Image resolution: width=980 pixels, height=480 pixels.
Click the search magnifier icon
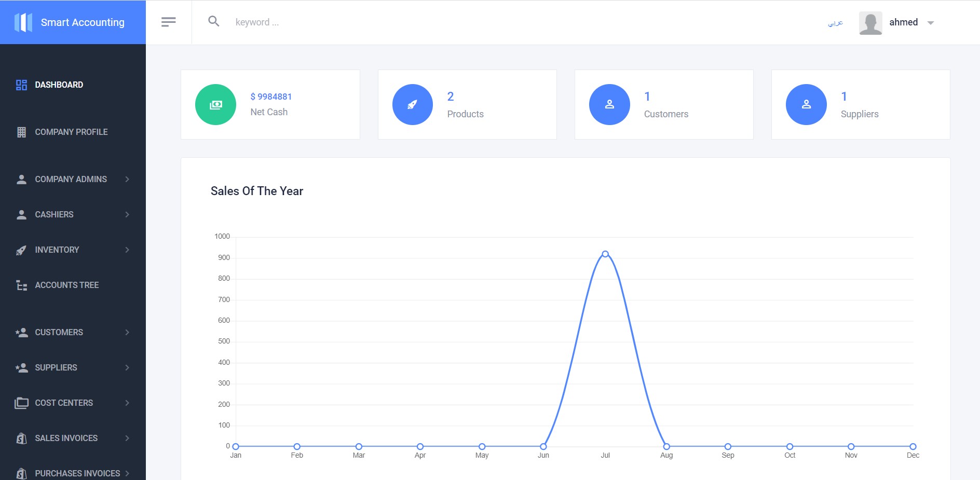[213, 21]
